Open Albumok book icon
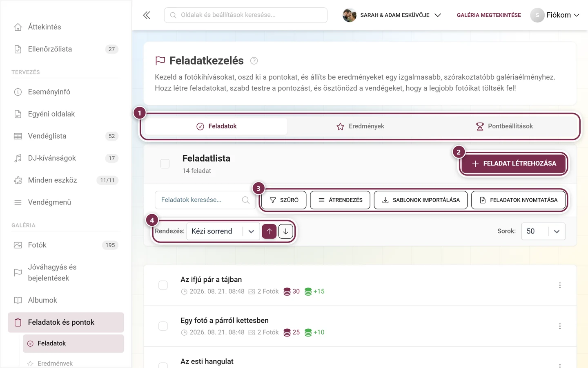The width and height of the screenshot is (588, 368). (18, 301)
